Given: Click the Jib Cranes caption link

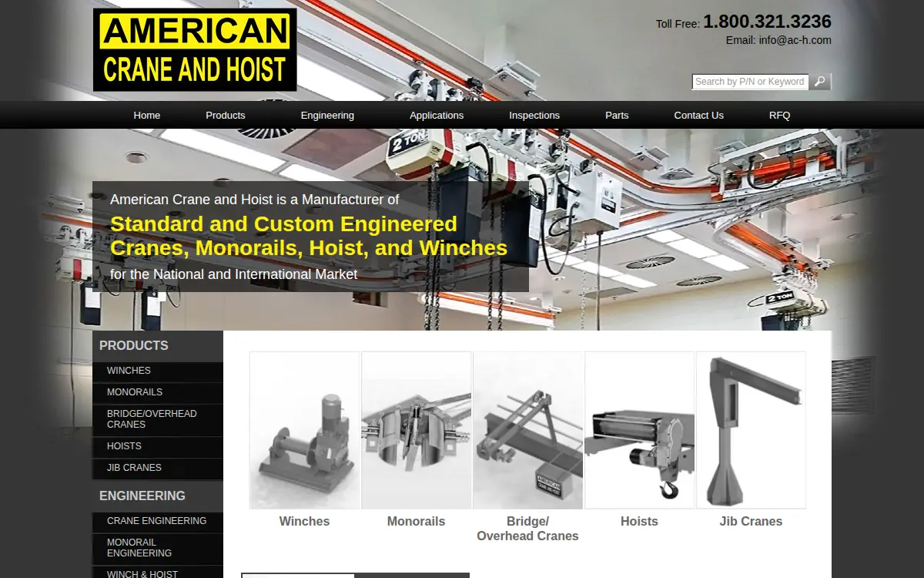Looking at the screenshot, I should (751, 522).
